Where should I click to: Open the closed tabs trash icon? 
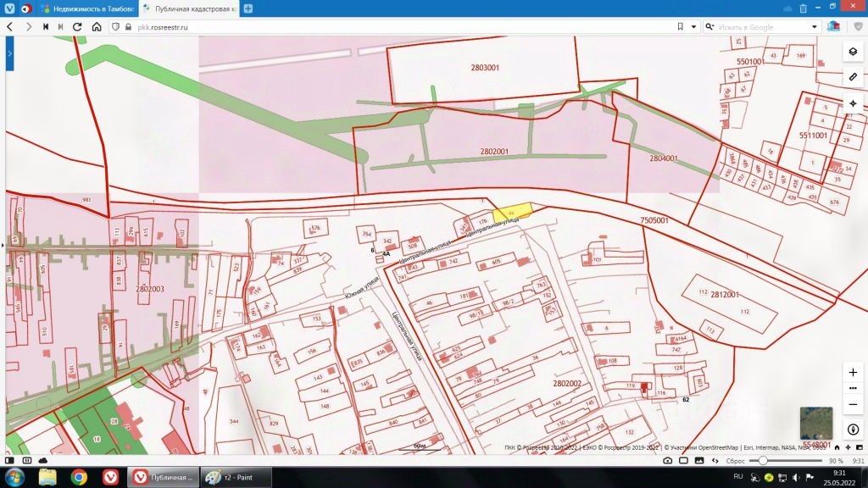pos(804,8)
